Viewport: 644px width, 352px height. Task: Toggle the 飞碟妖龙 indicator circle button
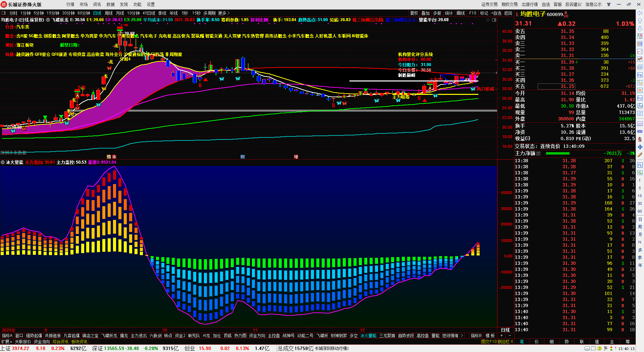48,20
